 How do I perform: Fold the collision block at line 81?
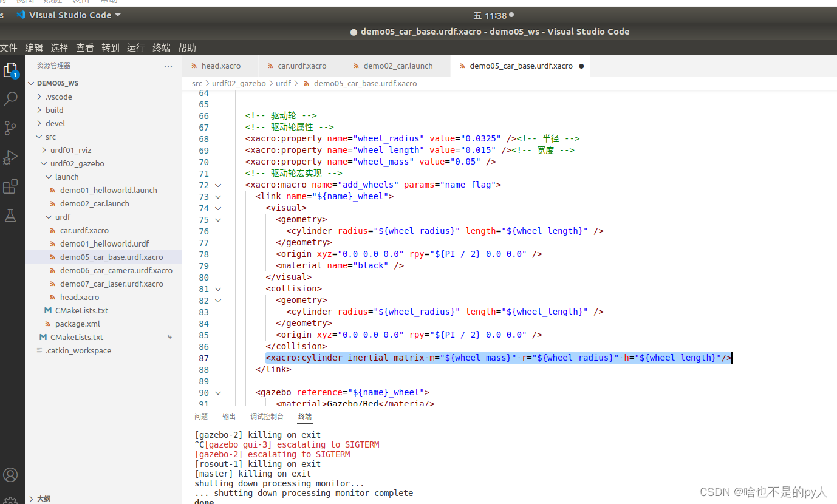click(x=218, y=288)
